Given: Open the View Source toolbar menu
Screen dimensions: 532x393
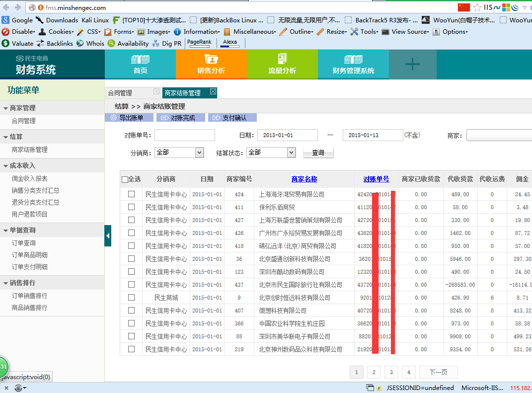Looking at the screenshot, I should (x=405, y=32).
